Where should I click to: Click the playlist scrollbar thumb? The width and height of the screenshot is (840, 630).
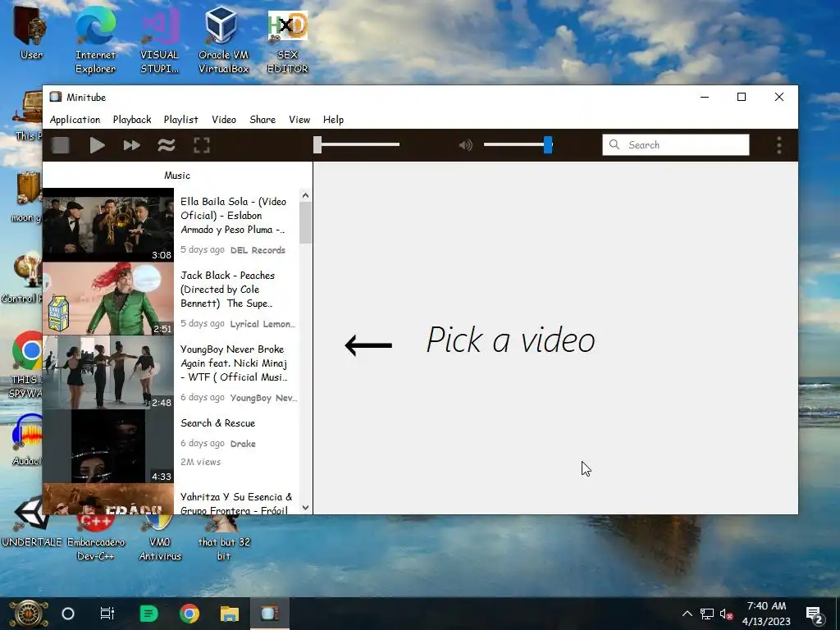pyautogui.click(x=305, y=223)
